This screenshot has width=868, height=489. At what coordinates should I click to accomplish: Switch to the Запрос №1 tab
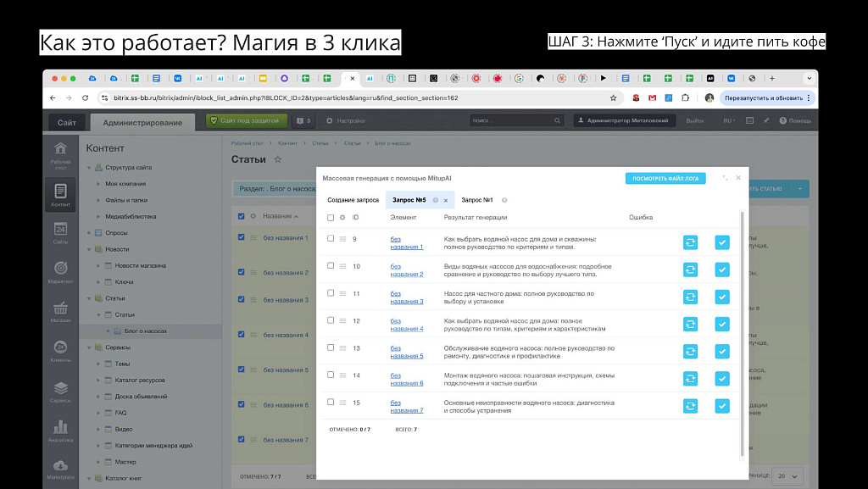[476, 200]
